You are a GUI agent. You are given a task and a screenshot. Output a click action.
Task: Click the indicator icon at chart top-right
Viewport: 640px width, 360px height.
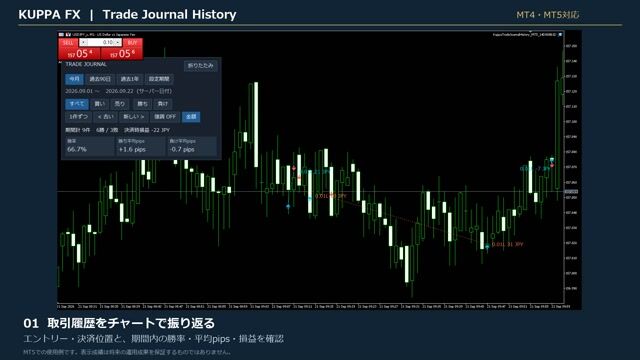point(560,35)
